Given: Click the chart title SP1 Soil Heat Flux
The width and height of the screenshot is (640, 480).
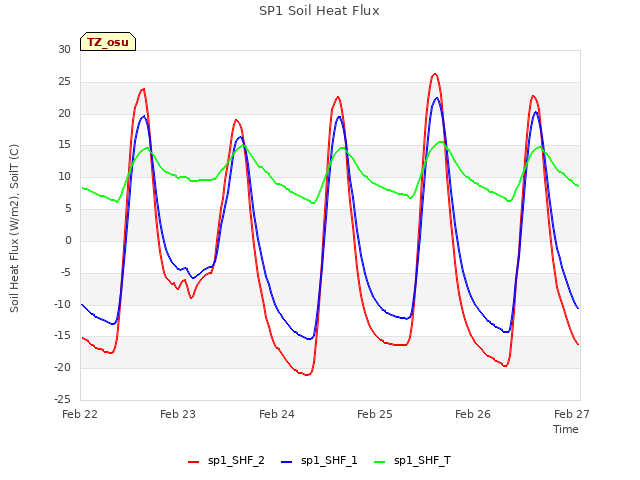Looking at the screenshot, I should click(319, 11).
